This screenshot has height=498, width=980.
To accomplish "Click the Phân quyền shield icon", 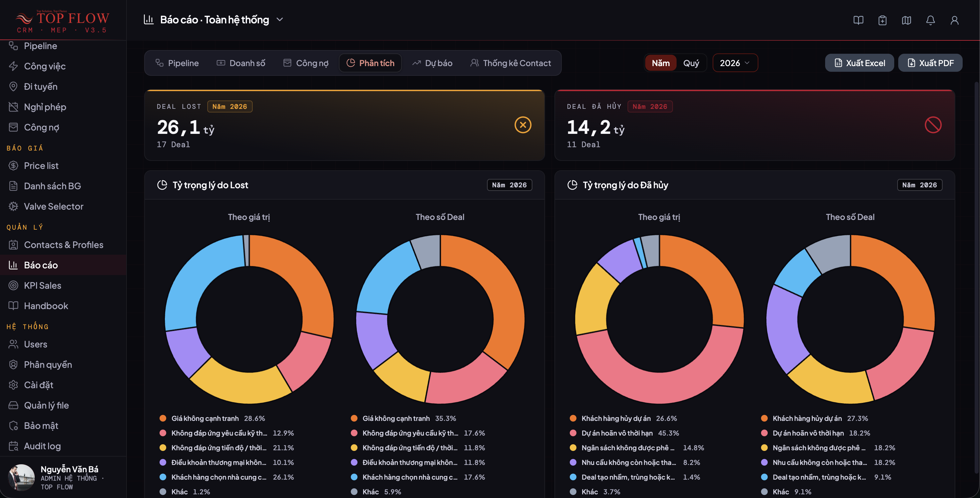I will tap(13, 364).
